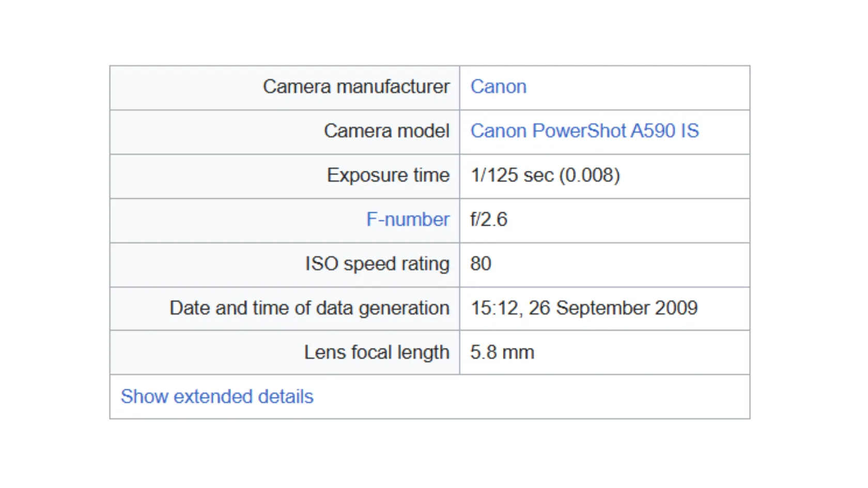Click the Lens focal length label
The width and height of the screenshot is (868, 488).
pyautogui.click(x=377, y=353)
